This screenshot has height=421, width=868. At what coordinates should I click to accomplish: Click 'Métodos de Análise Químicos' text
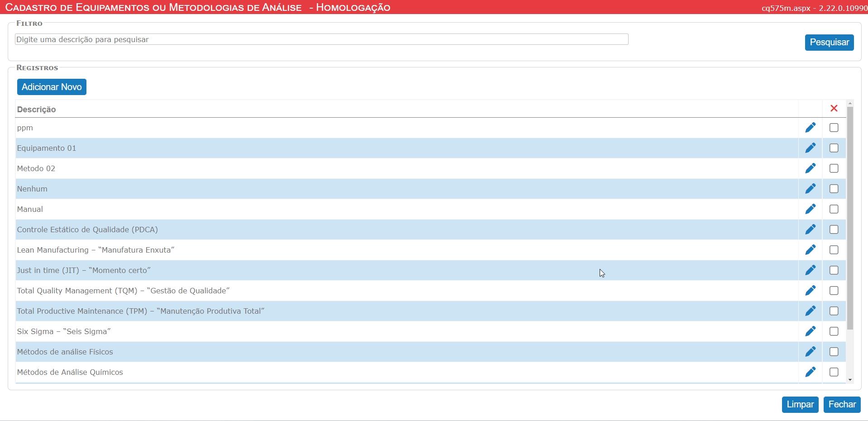click(70, 372)
